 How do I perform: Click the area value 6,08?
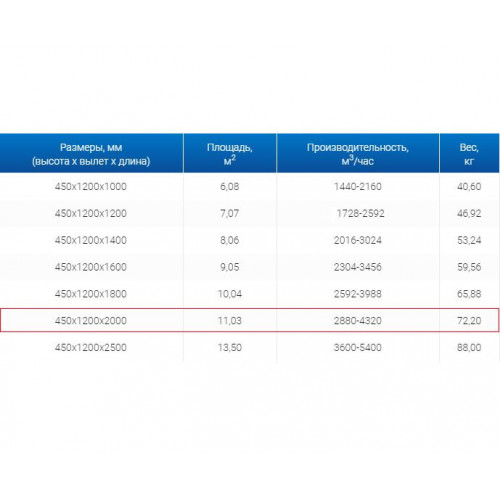pos(230,186)
